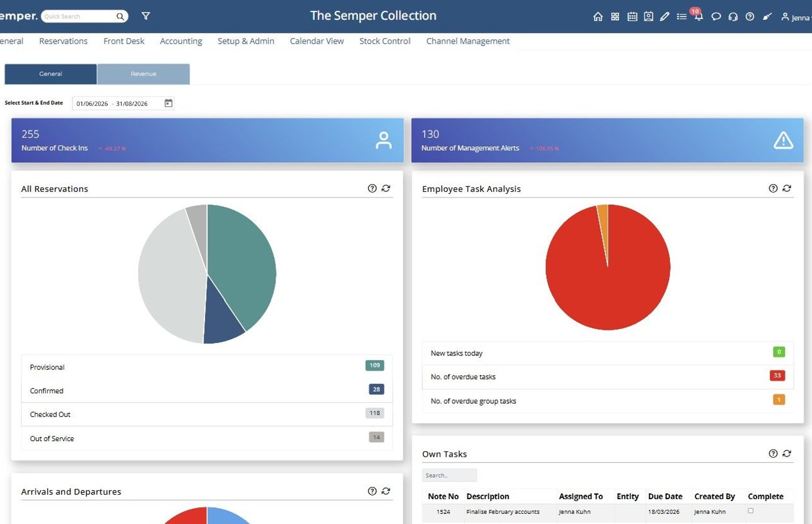Switch to the Revenue tab

144,74
